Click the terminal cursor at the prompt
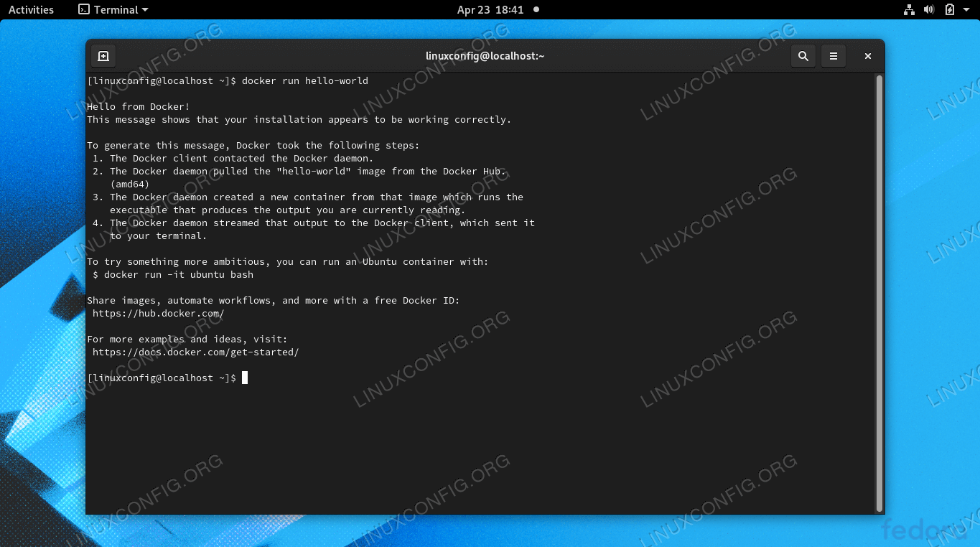 (x=245, y=378)
